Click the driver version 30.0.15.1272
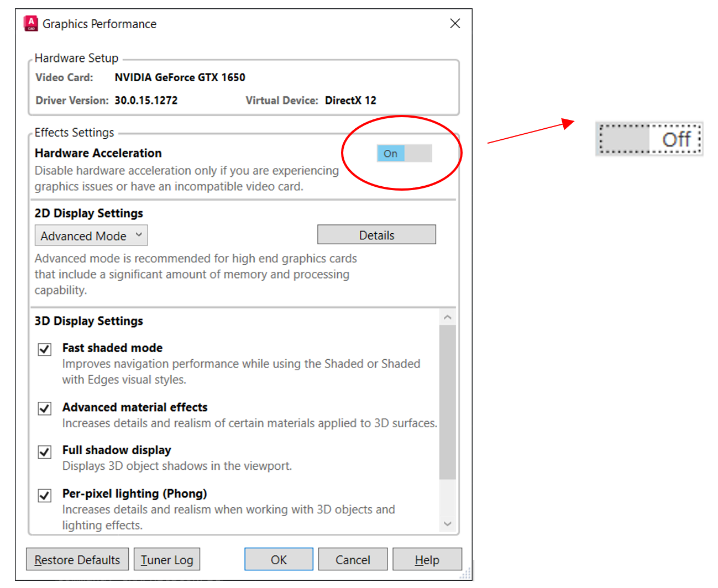 (146, 101)
